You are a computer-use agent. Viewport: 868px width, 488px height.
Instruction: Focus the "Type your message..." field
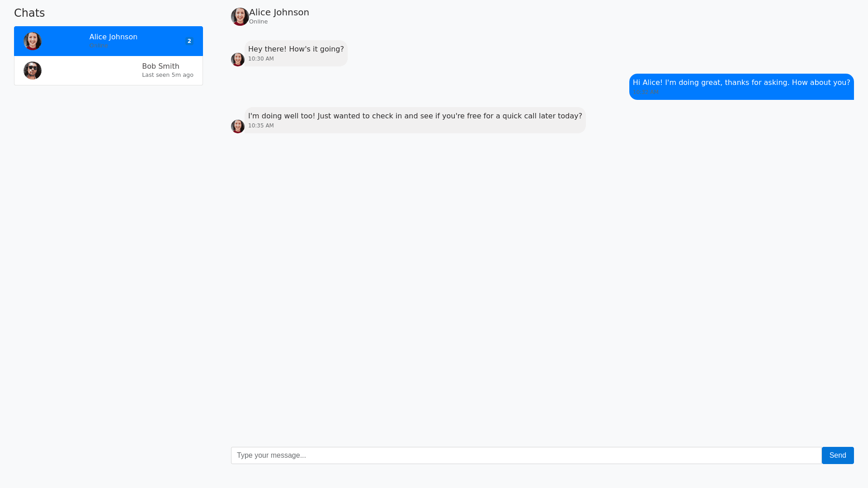[526, 455]
